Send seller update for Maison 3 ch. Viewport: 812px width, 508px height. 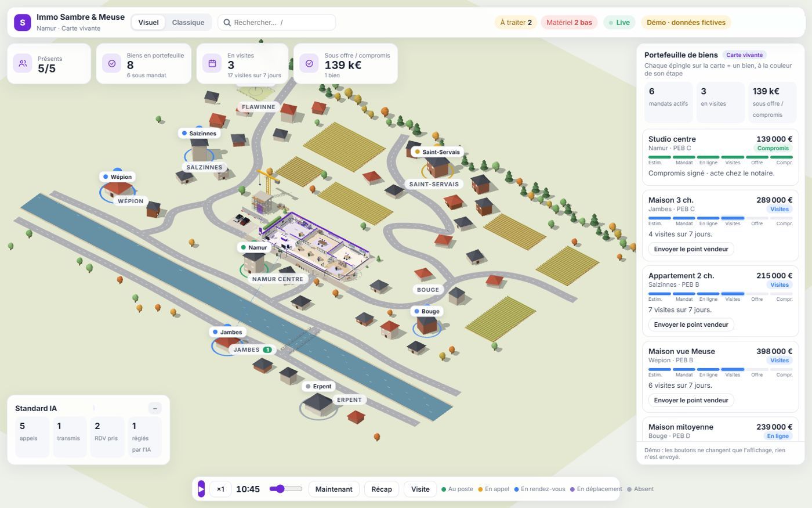pos(691,249)
